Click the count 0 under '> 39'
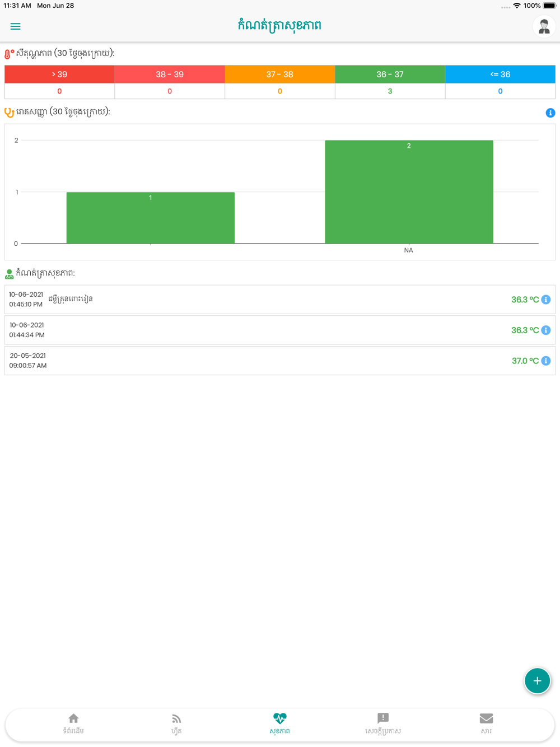This screenshot has height=747, width=560. coord(59,91)
